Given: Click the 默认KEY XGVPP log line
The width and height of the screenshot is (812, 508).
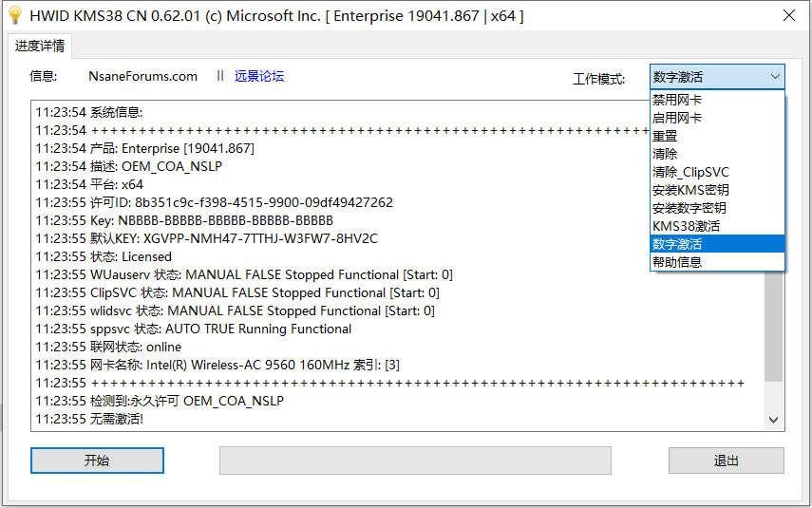Looking at the screenshot, I should [207, 238].
